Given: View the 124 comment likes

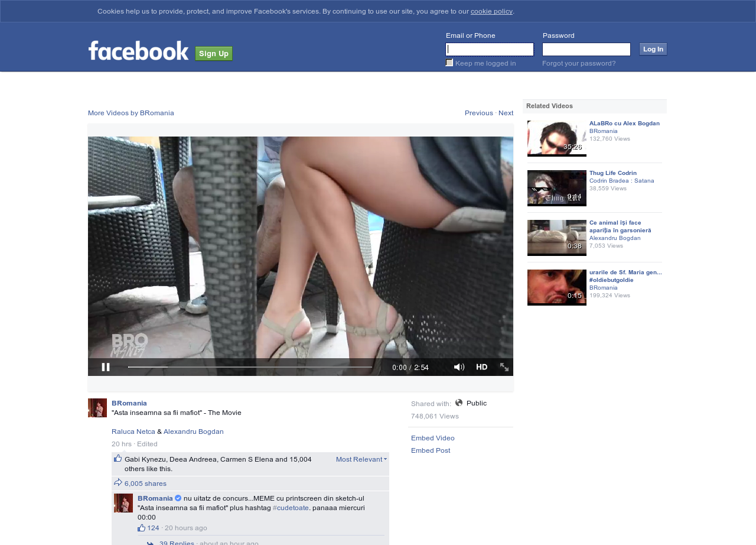Looking at the screenshot, I should (x=153, y=528).
